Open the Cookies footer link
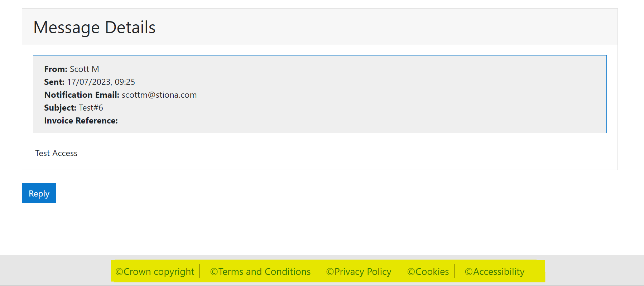Screen dimensions: 644x286 click(x=432, y=272)
